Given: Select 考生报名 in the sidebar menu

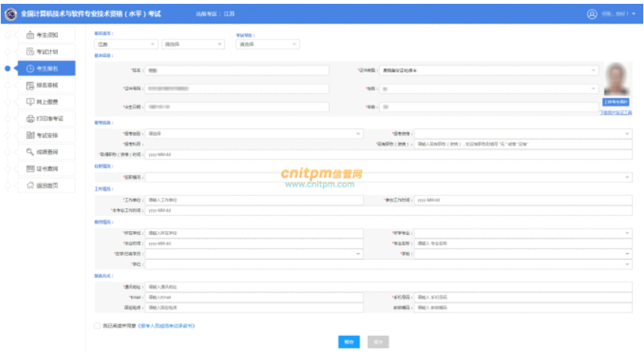Looking at the screenshot, I should click(47, 68).
